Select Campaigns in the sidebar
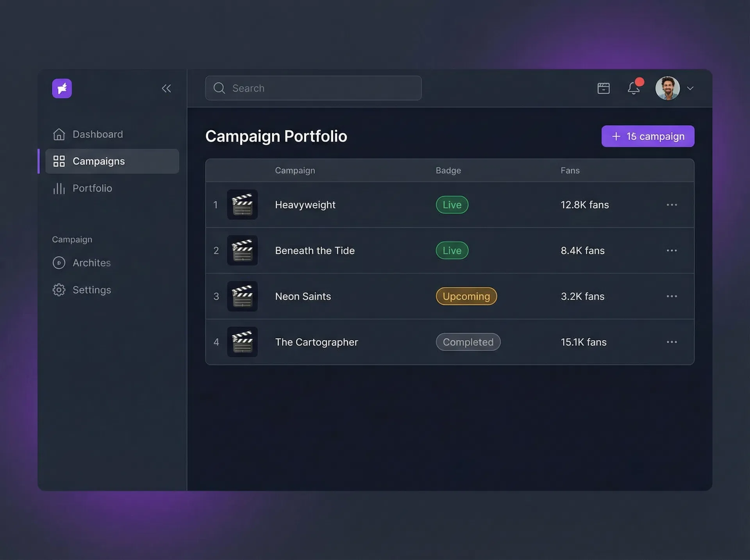 click(x=98, y=161)
